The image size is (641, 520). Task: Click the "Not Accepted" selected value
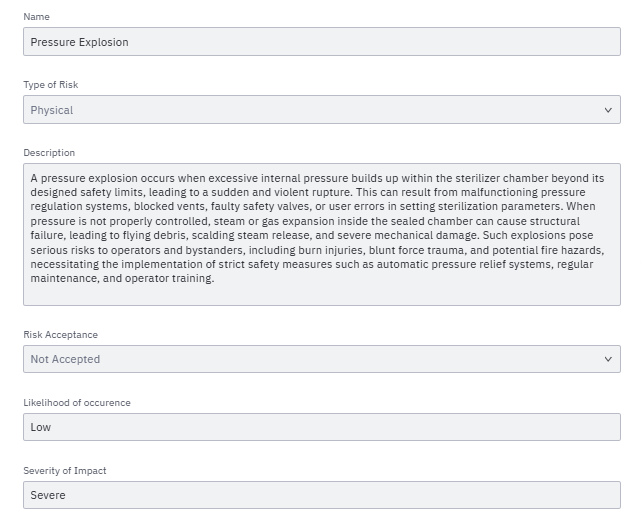click(65, 359)
